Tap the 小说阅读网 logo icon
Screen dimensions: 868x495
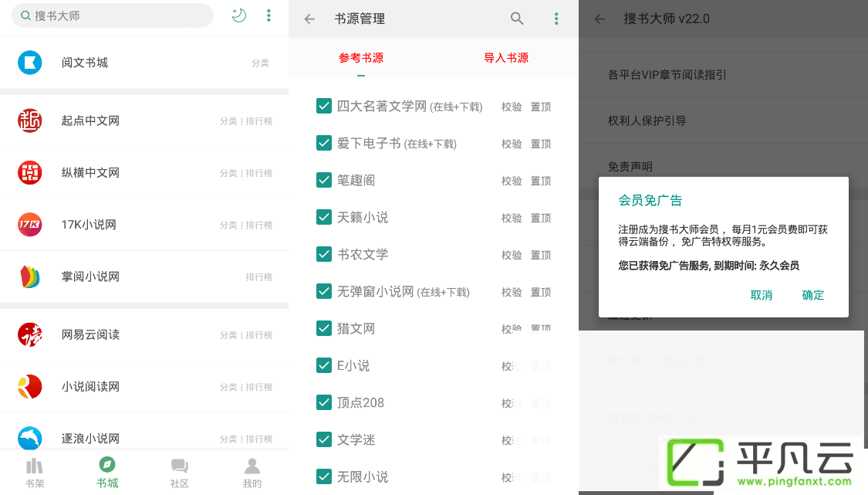(x=30, y=387)
